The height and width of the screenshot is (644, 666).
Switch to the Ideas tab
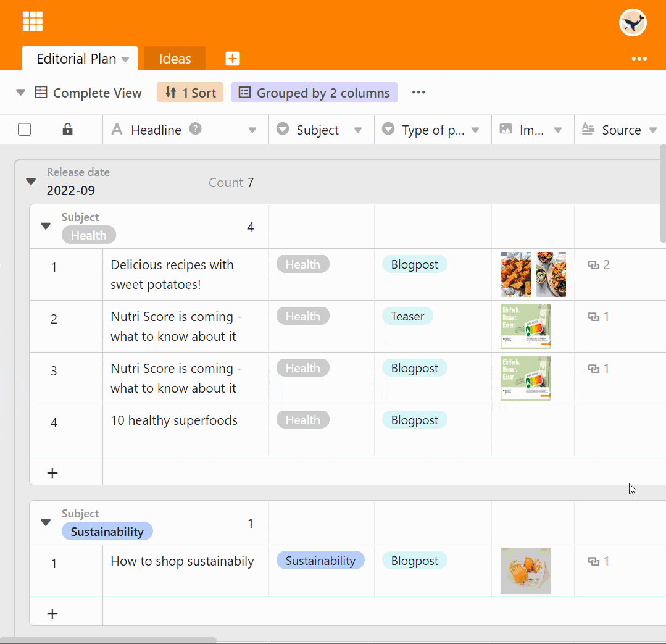175,59
